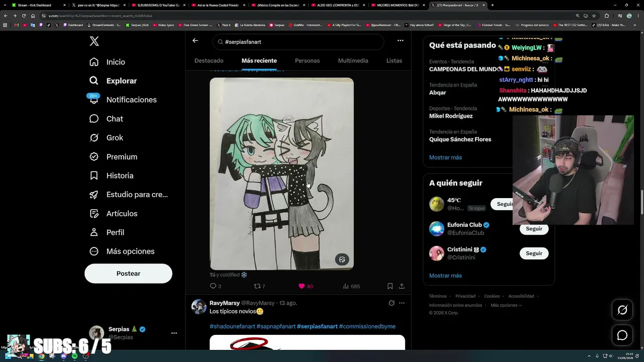The width and height of the screenshot is (644, 362).
Task: Open the Abqar trend
Action: point(438,93)
